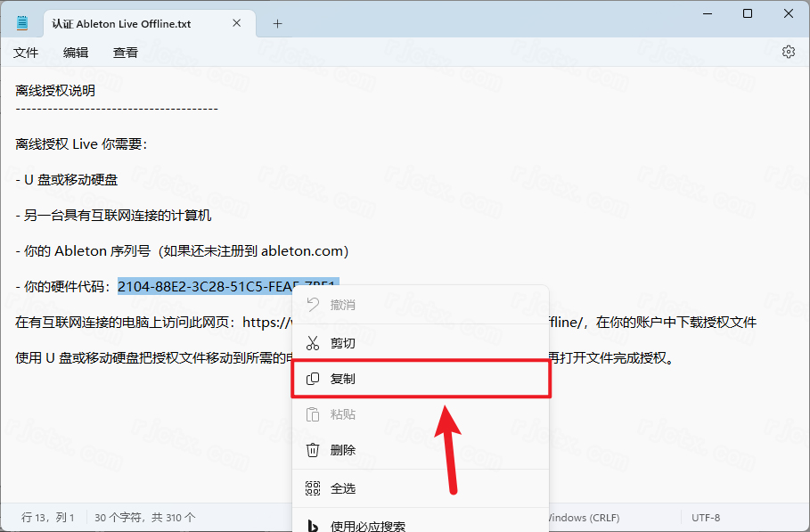
Task: Click the Windows (CRLF) line ending indicator
Action: [x=582, y=518]
